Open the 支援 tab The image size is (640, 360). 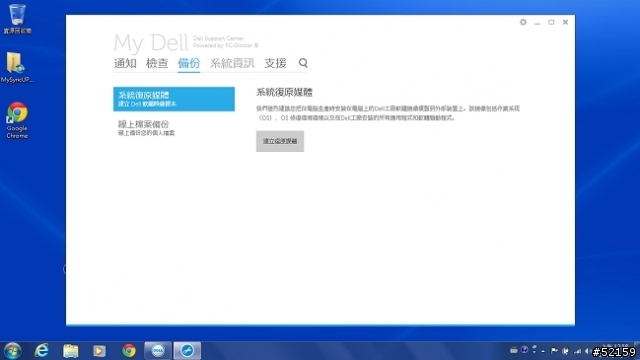click(x=276, y=63)
